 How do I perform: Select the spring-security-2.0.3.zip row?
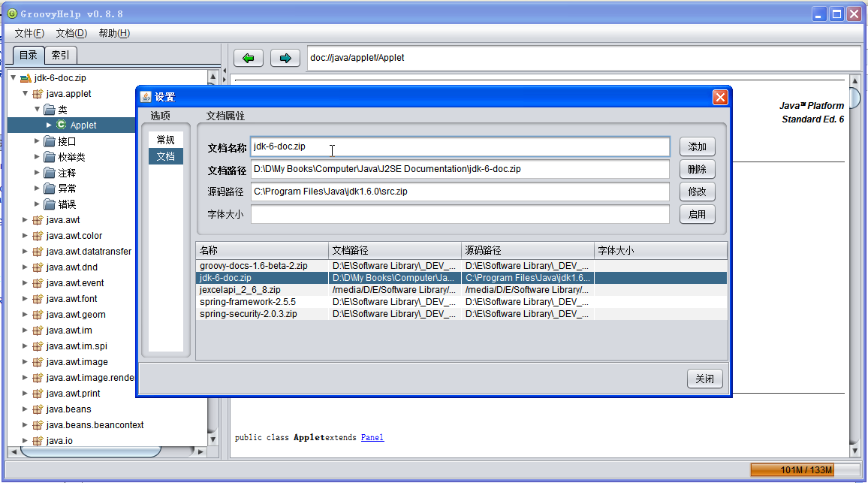(x=461, y=314)
